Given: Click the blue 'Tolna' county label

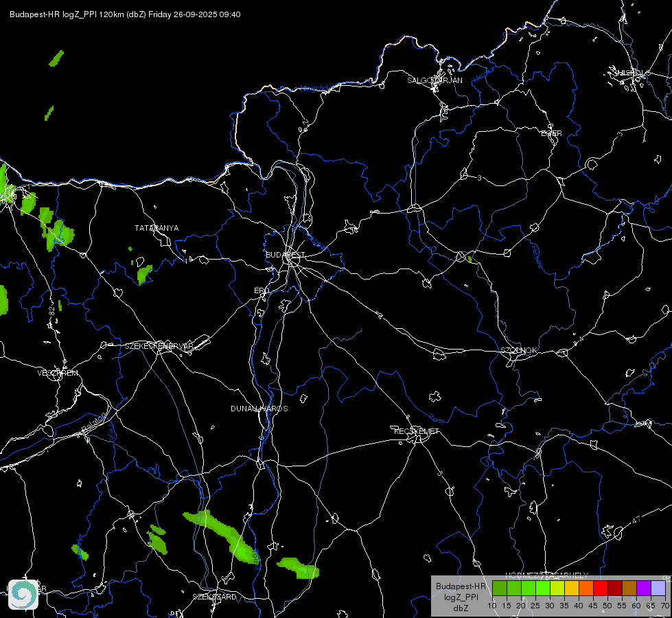Looking at the screenshot, I should point(256,559).
